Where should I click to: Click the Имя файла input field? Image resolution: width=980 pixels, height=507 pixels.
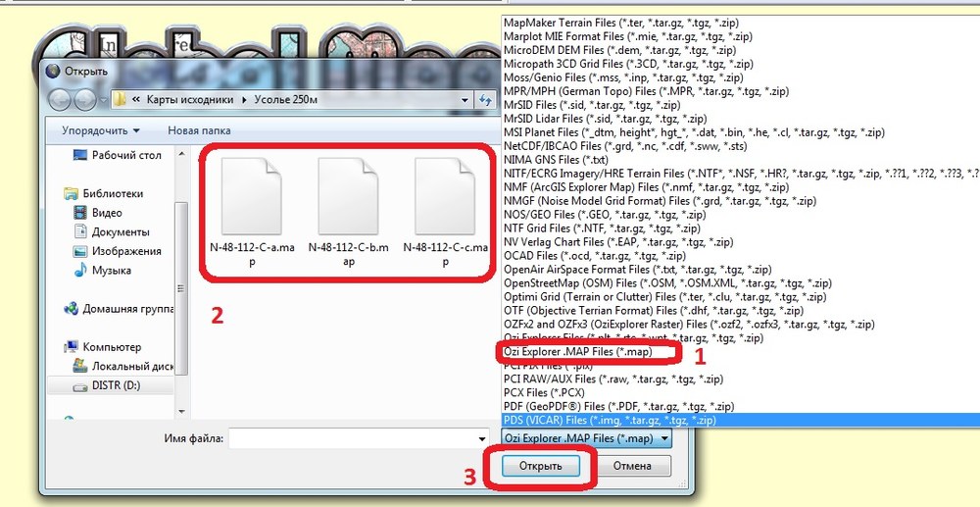pyautogui.click(x=351, y=439)
